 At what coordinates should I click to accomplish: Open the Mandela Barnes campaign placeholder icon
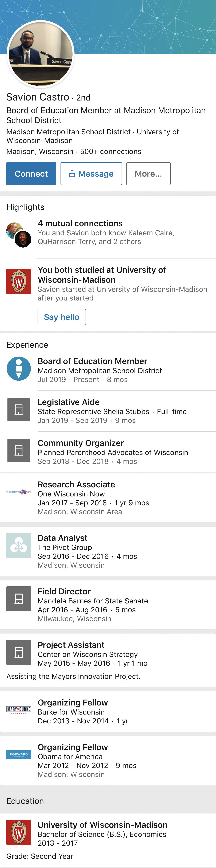click(19, 599)
